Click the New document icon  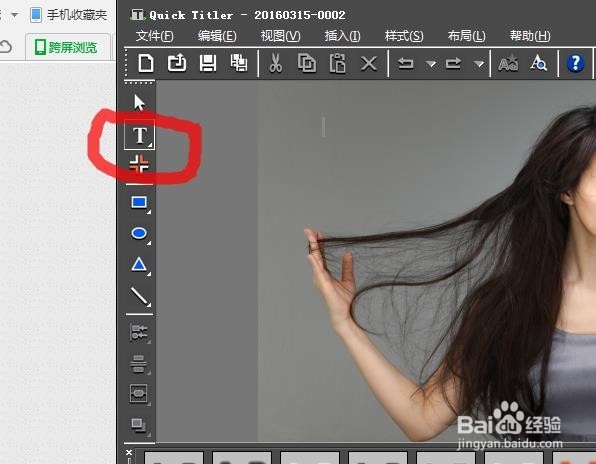(x=146, y=63)
